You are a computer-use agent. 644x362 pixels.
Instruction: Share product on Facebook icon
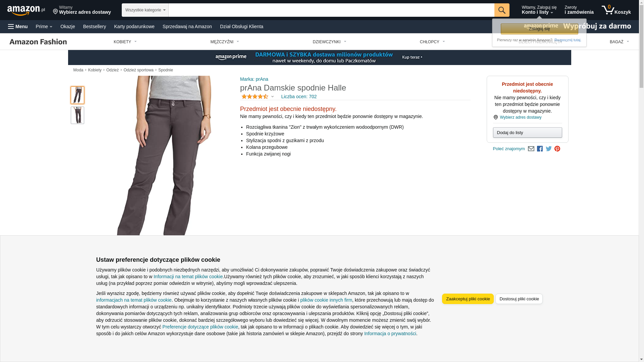(x=540, y=149)
